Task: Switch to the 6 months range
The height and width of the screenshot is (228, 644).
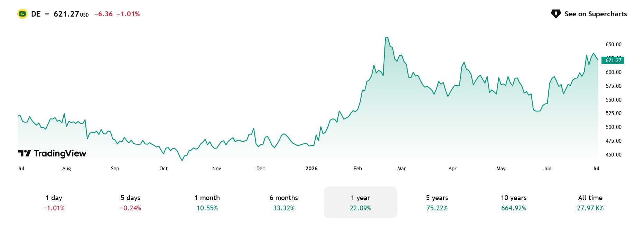Action: (284, 202)
